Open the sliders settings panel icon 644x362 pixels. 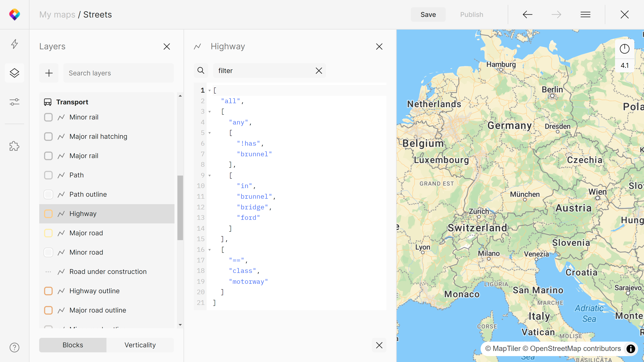14,102
